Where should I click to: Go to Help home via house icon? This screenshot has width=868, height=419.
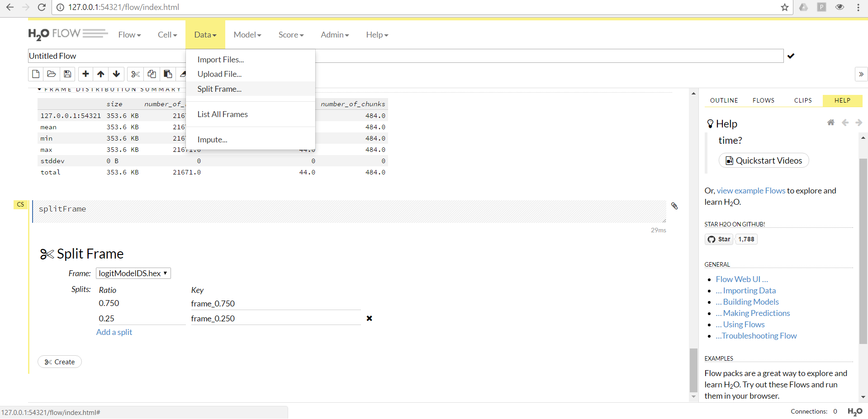[x=830, y=122]
